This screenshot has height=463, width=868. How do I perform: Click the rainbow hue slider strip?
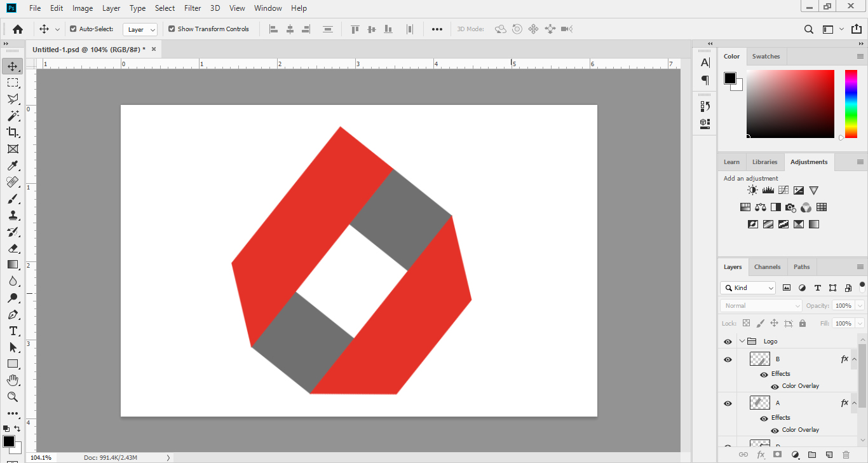point(851,104)
